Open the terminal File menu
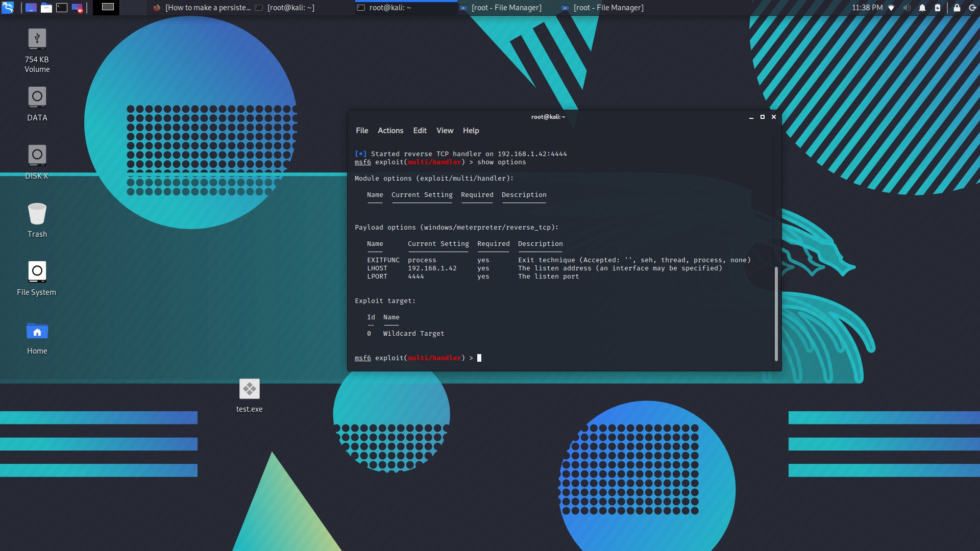This screenshot has width=980, height=551. (362, 131)
